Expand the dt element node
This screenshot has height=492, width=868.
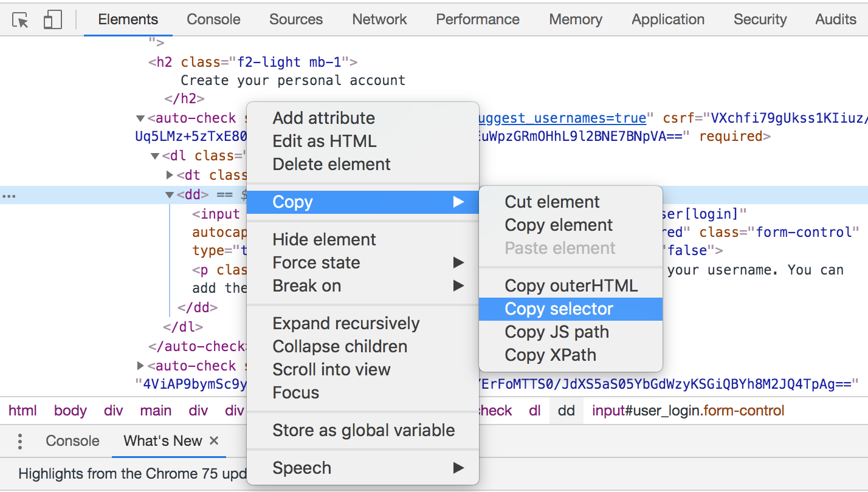(170, 175)
